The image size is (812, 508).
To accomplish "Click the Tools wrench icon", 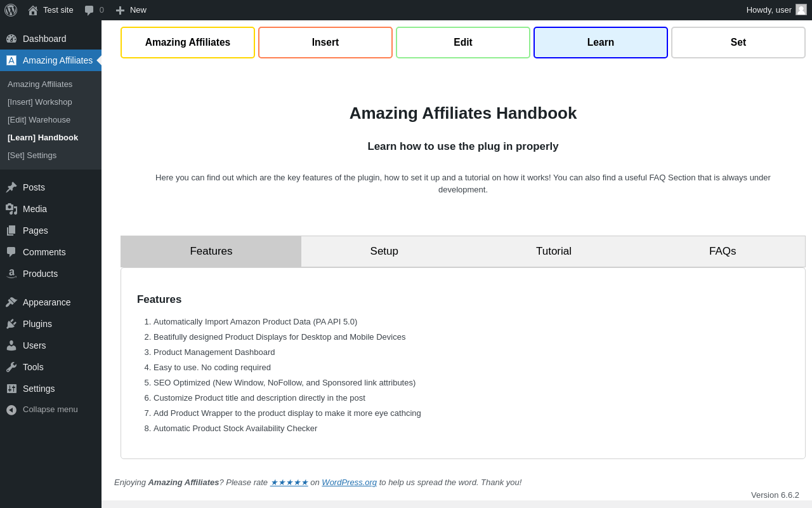I will [11, 367].
